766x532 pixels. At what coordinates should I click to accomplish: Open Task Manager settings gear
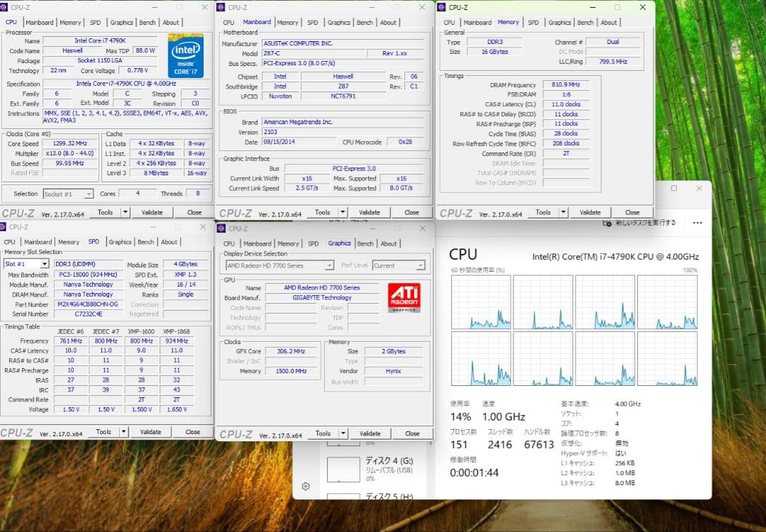[x=306, y=487]
